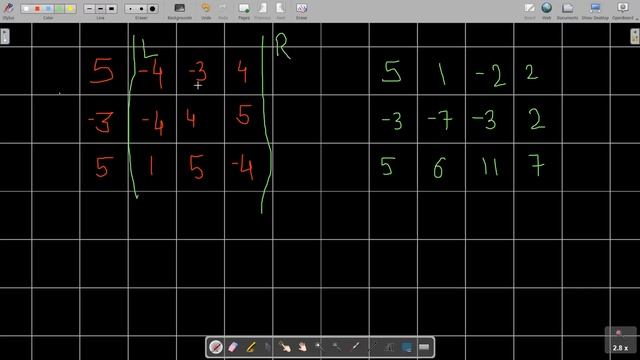
Task: Choose the largest eraser size
Action: click(152, 9)
